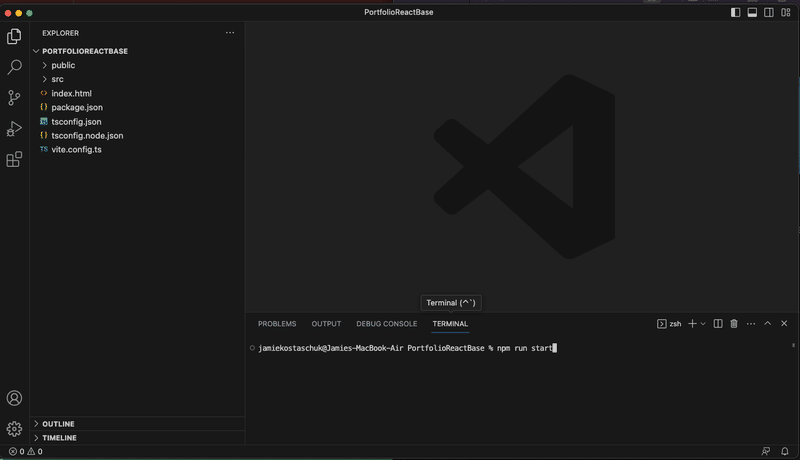Open the Run and Debug view

(x=14, y=129)
